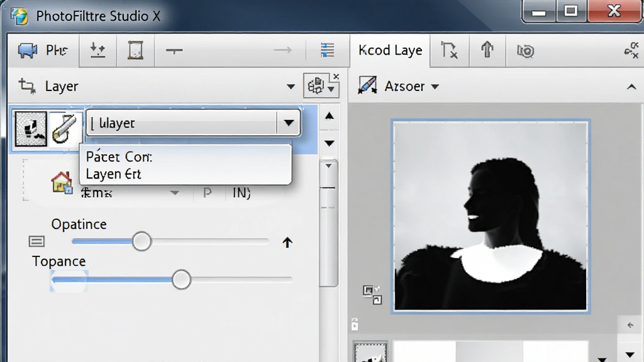644x362 pixels.
Task: Click the list icon left of Opatince slider
Action: point(36,241)
